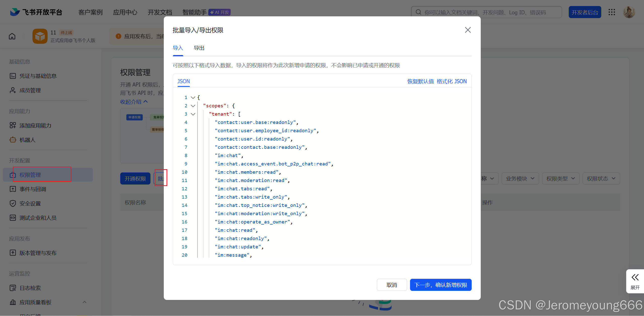The image size is (644, 316).
Task: Open 开发文档 in the top menu
Action: coord(160,12)
